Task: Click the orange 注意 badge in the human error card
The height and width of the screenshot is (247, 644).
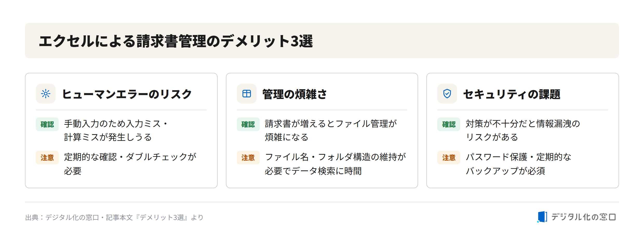Action: tap(47, 158)
